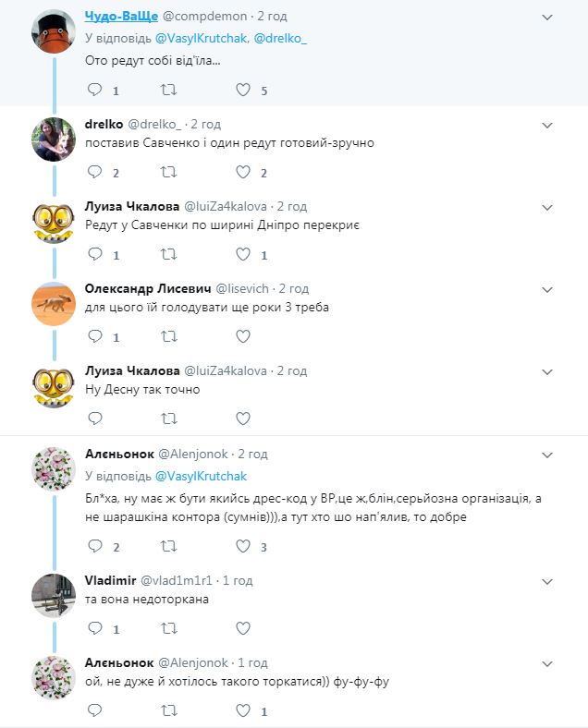Open drelko's profile picture
The width and height of the screenshot is (588, 728).
coord(54,139)
